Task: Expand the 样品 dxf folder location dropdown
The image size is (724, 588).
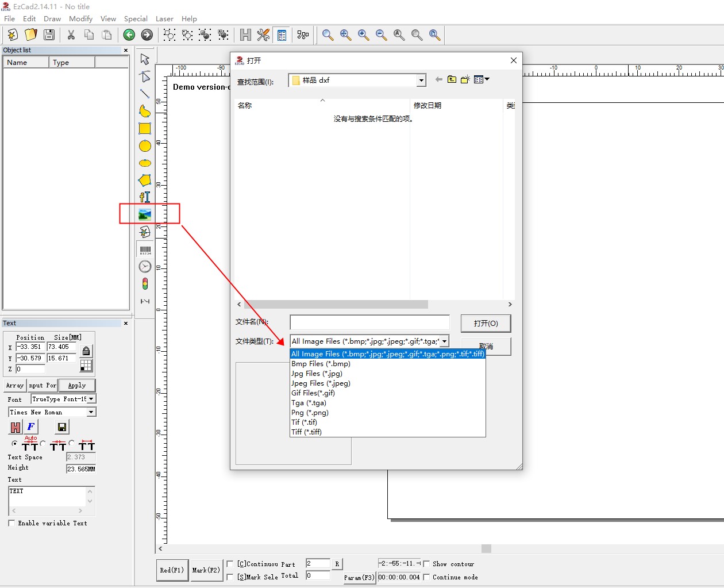Action: tap(421, 80)
